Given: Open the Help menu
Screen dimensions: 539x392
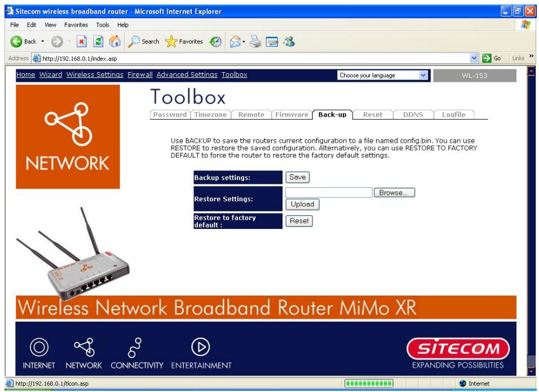Looking at the screenshot, I should [123, 25].
